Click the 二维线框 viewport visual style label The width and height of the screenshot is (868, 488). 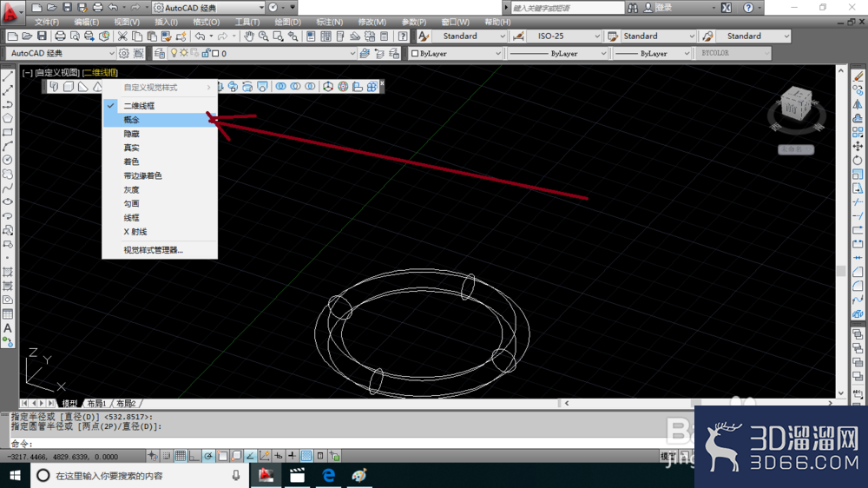[x=100, y=73]
